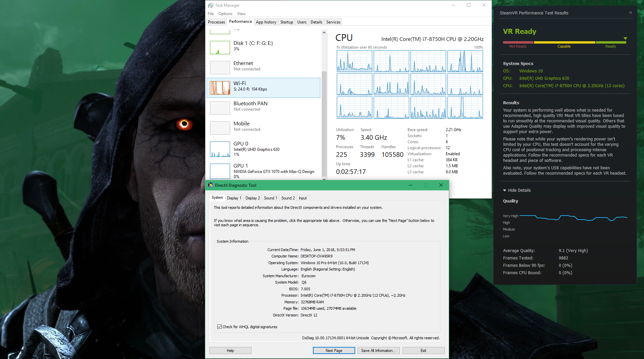
Task: Click the Computer Name DESKTOP-OVA9SR9
Action: click(317, 256)
